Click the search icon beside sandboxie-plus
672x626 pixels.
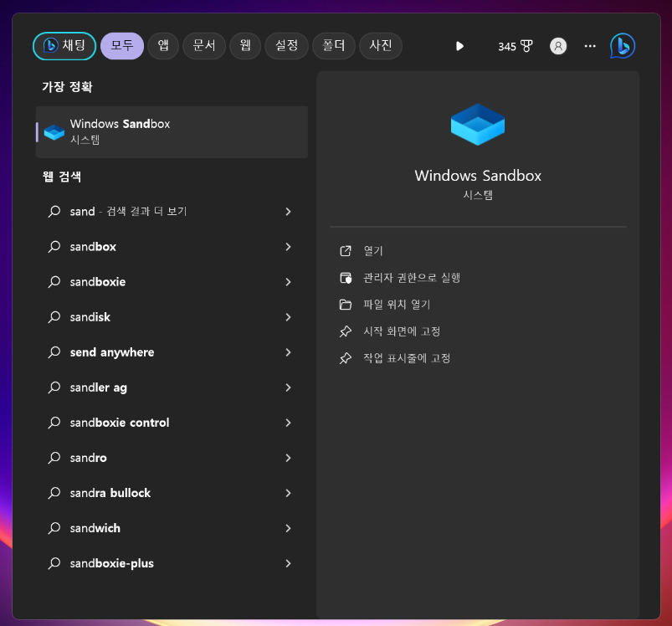pos(54,563)
